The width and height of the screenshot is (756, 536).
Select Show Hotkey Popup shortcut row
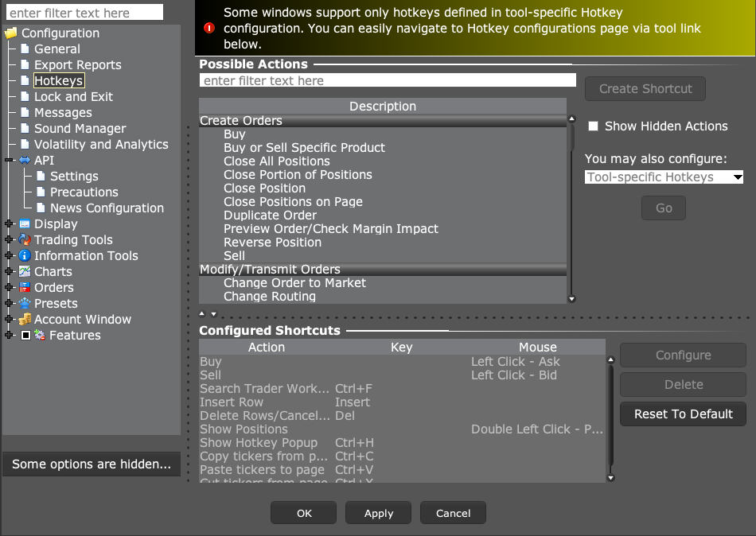pyautogui.click(x=402, y=442)
